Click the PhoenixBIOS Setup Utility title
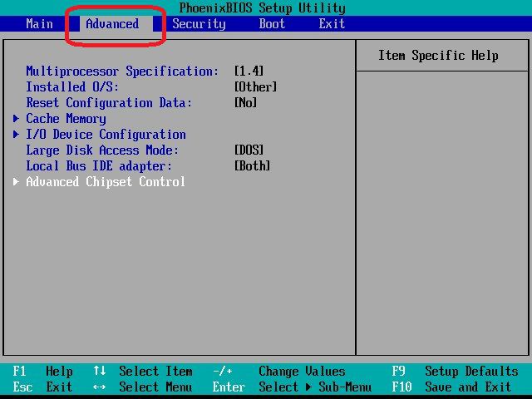Image resolution: width=532 pixels, height=399 pixels. [x=263, y=7]
